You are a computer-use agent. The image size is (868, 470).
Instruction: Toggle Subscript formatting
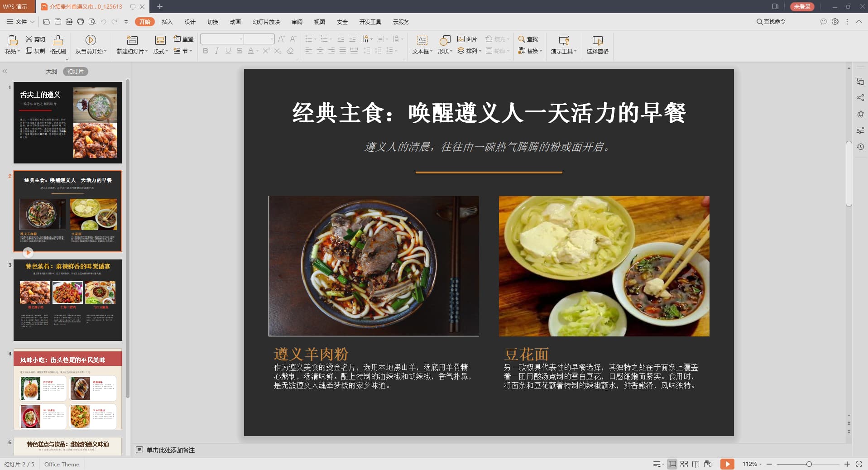point(278,51)
